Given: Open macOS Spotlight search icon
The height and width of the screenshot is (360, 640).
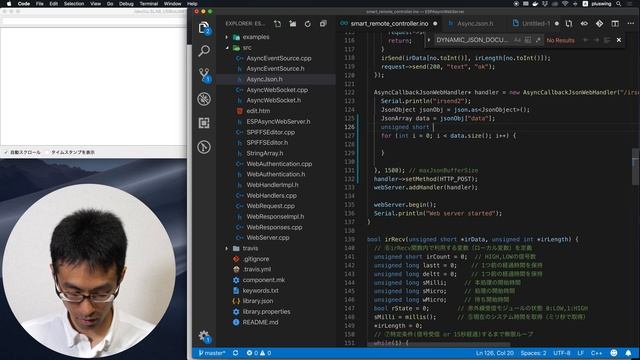Looking at the screenshot, I should 619,4.
